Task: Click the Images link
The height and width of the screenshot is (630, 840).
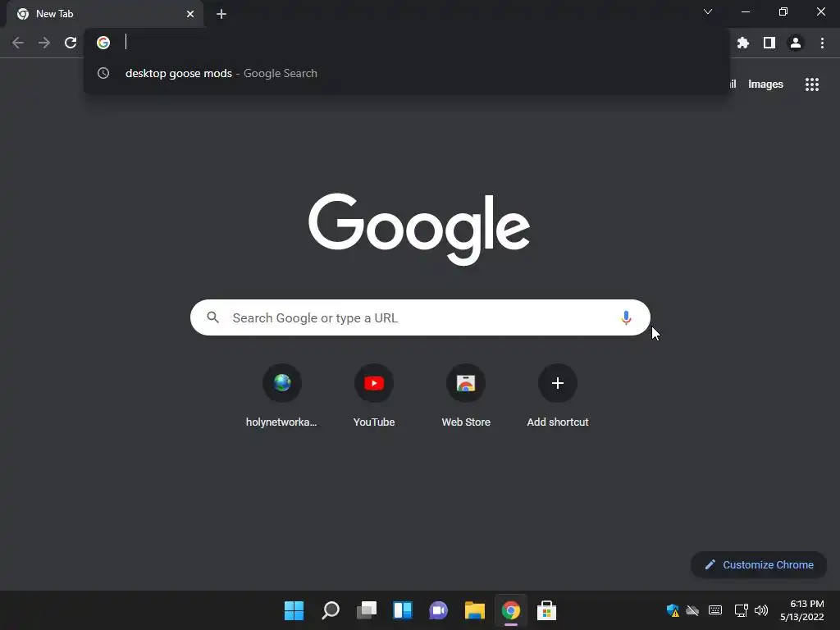Action: (765, 84)
